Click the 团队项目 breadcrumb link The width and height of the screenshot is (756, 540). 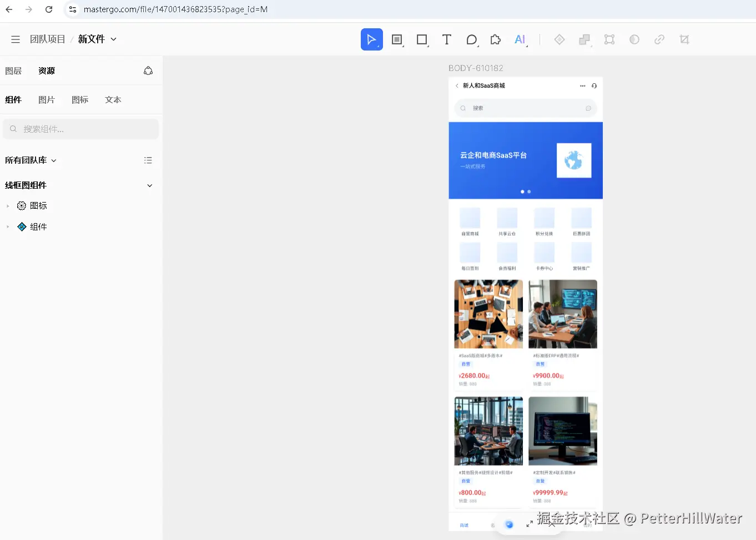click(x=48, y=39)
